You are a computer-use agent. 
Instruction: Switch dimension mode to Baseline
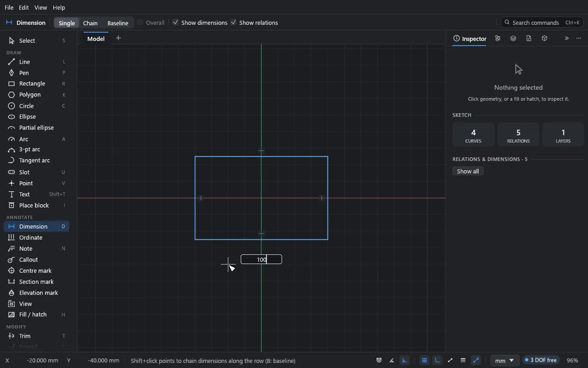(118, 23)
